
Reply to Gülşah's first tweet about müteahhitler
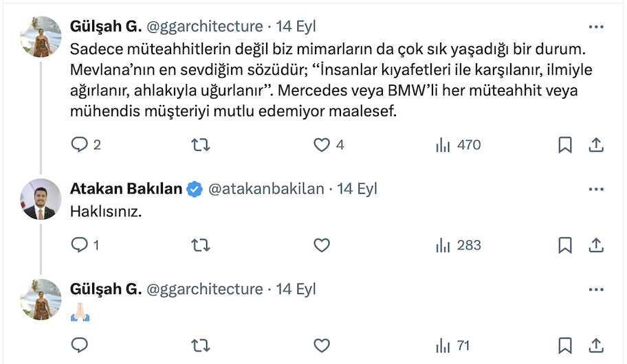tap(80, 145)
